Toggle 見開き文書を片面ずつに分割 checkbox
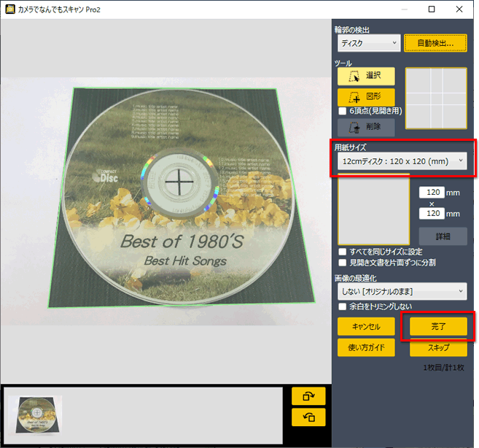 (x=343, y=263)
